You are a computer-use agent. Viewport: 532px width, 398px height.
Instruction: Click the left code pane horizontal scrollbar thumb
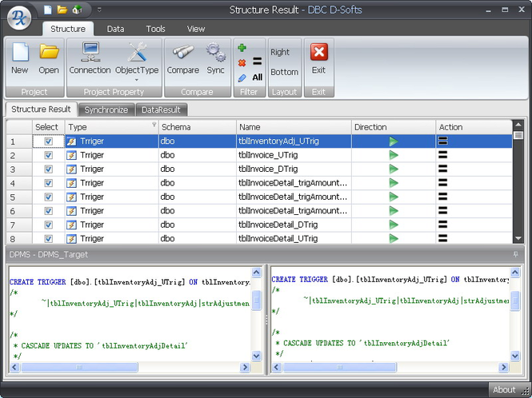point(79,367)
